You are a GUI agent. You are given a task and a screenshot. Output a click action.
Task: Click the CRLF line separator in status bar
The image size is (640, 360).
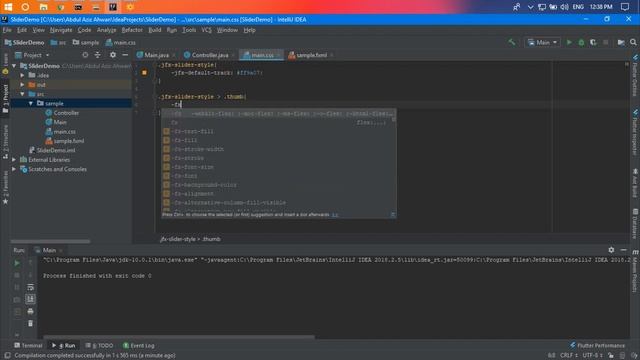coord(569,356)
